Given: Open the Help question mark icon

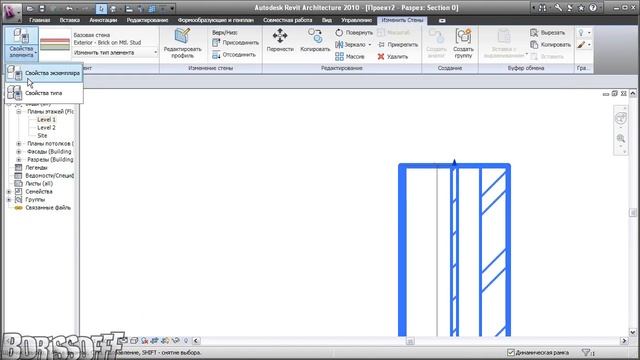Looking at the screenshot, I should (x=593, y=8).
